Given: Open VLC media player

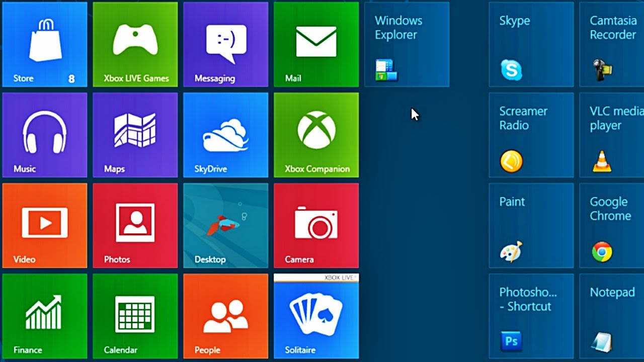Looking at the screenshot, I should [x=614, y=135].
